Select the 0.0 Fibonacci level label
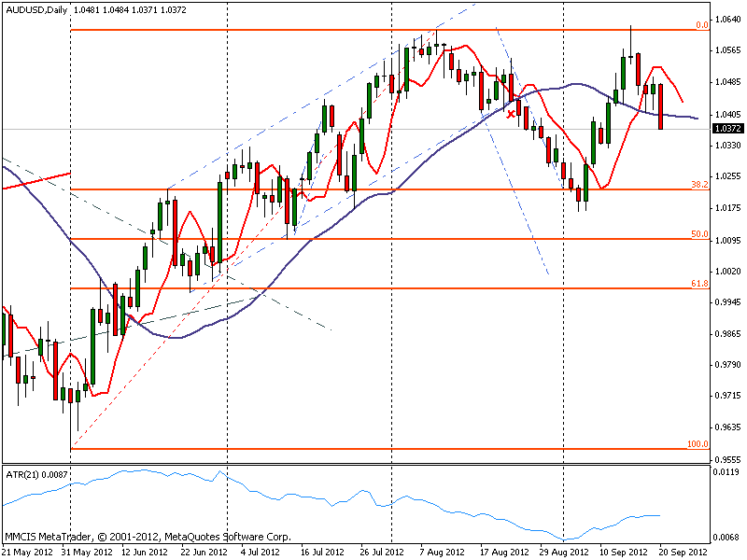747x560 pixels. pos(702,25)
